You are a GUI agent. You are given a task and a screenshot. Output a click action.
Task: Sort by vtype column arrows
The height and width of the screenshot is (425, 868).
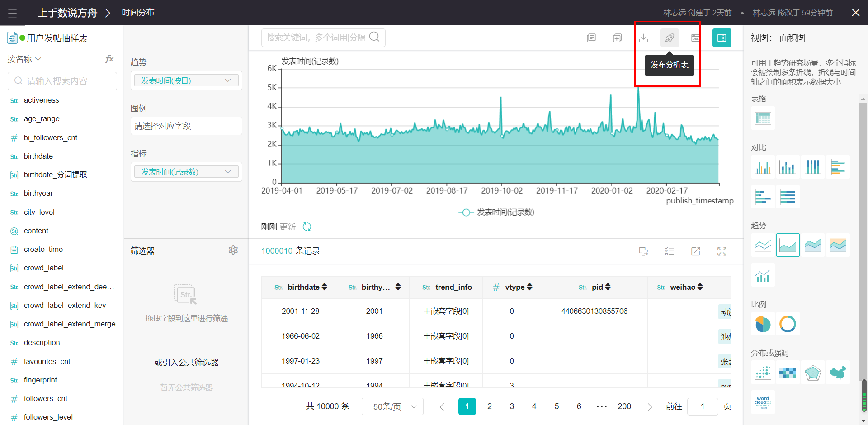pos(530,287)
